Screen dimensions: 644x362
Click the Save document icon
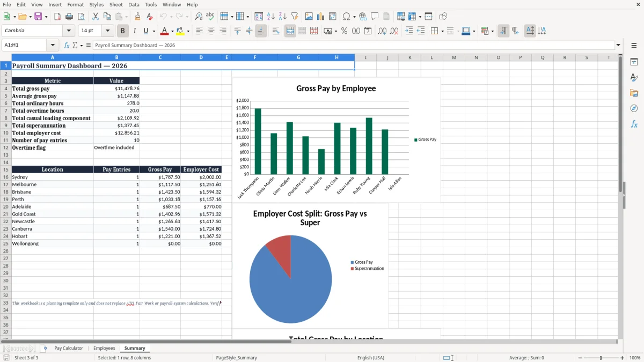tap(38, 17)
